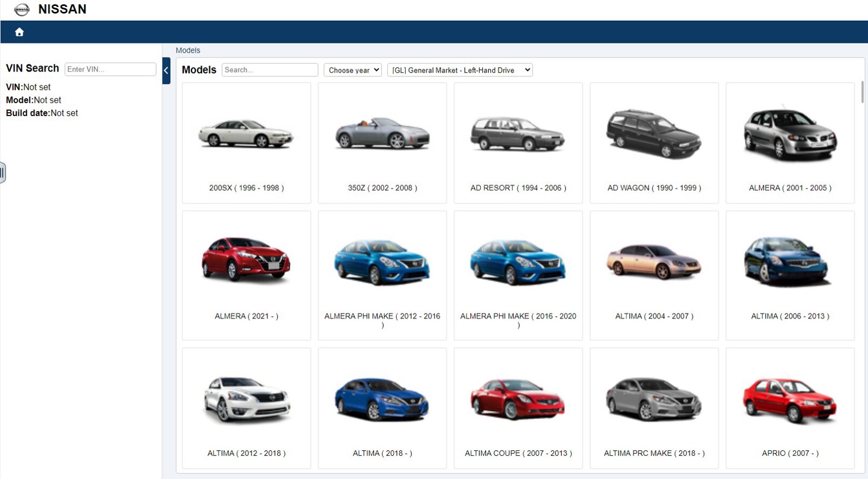Click the Model:Not set line
Screen dimensions: 868x479
(x=34, y=100)
